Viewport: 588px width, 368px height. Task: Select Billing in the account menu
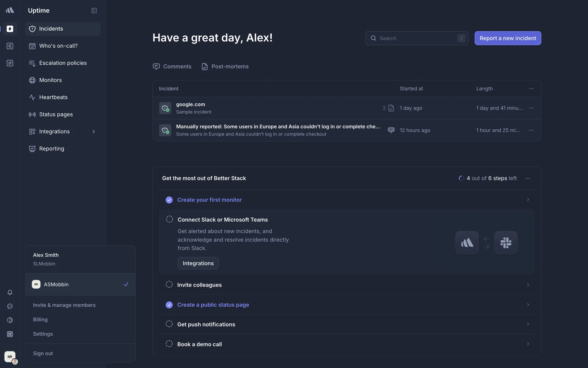[x=40, y=320]
